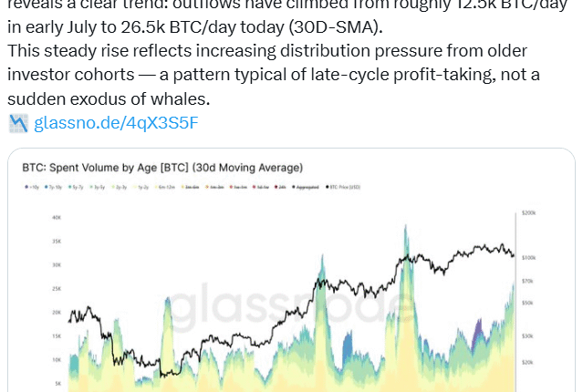Click the $200k label on the right axis

pyautogui.click(x=528, y=211)
